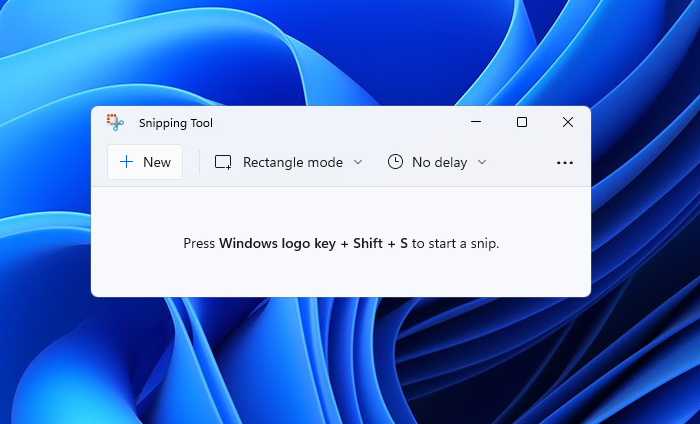This screenshot has height=424, width=700.
Task: Open the No delay dropdown
Action: [437, 162]
